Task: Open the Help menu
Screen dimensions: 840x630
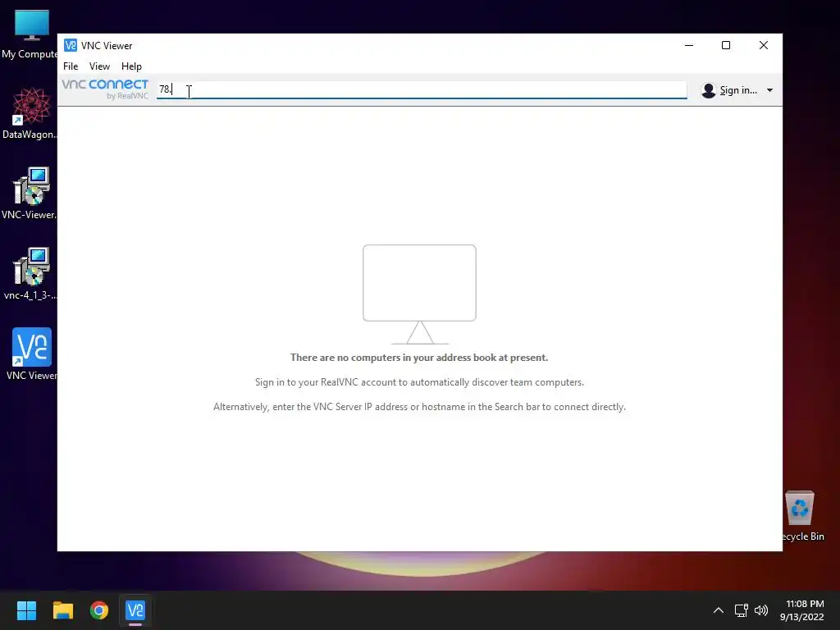Action: [131, 66]
